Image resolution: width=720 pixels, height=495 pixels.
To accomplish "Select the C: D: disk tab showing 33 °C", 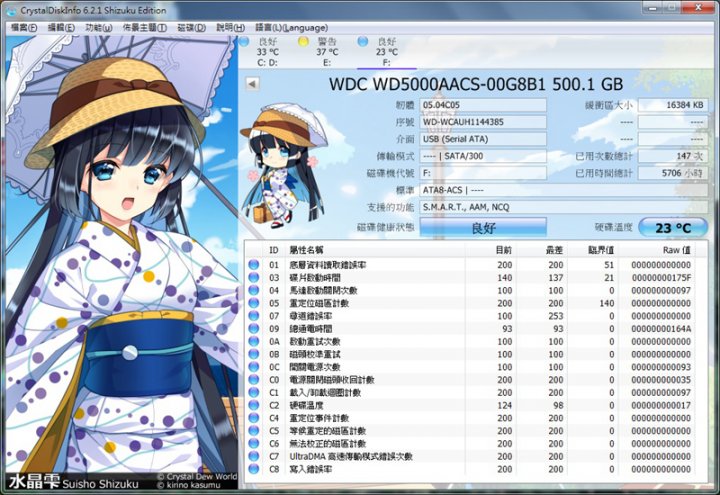I will 267,51.
